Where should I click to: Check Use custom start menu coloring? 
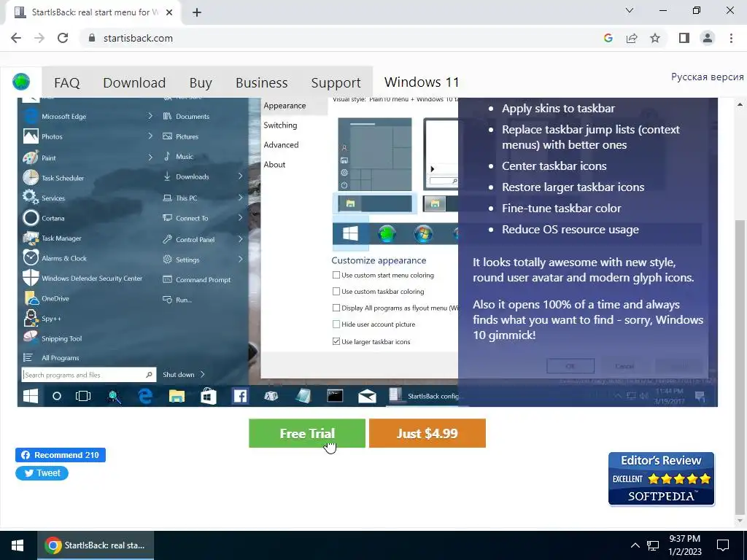tap(336, 275)
